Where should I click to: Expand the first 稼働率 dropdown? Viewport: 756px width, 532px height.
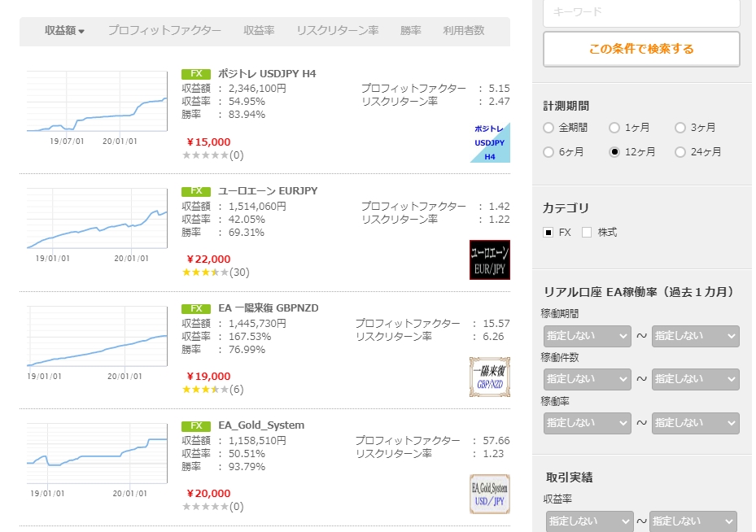[588, 423]
